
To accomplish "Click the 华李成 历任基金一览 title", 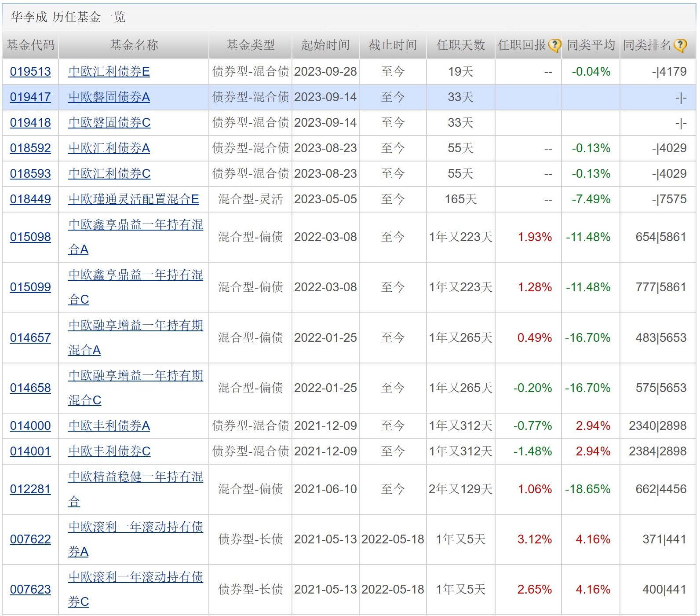I will [x=68, y=17].
